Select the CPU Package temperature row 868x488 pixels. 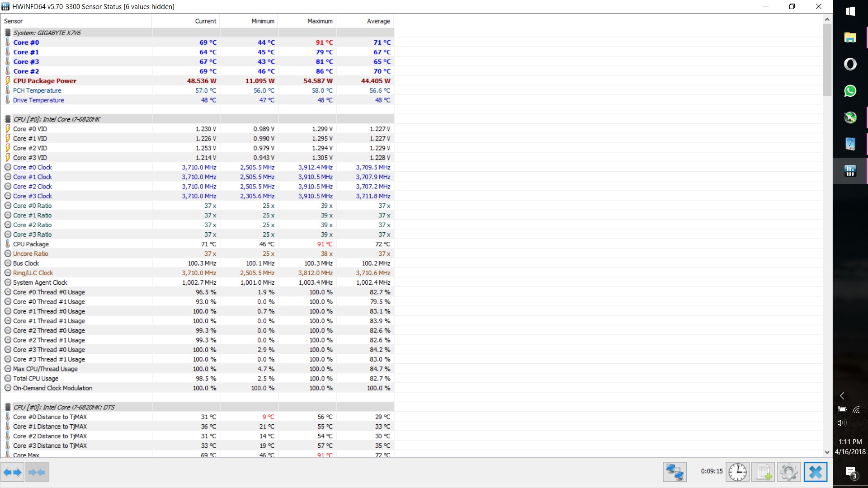pyautogui.click(x=197, y=244)
